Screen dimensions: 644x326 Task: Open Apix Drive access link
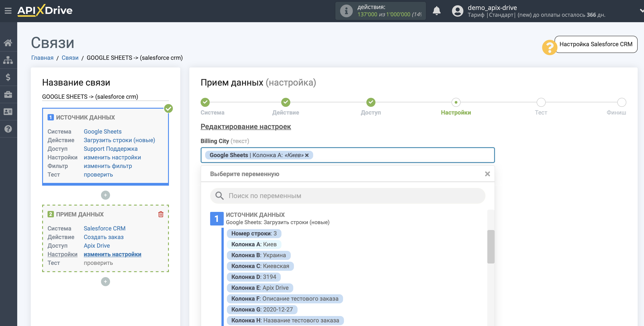click(x=97, y=245)
